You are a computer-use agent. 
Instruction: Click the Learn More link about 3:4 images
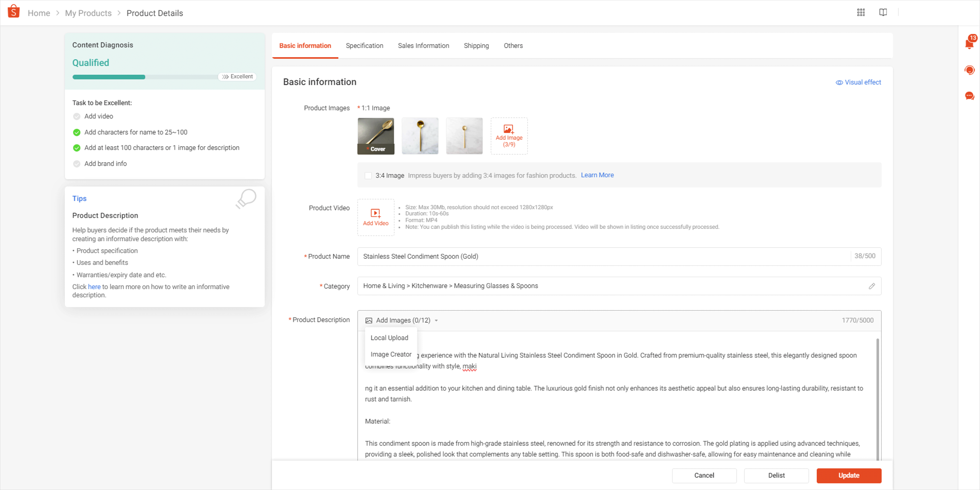pyautogui.click(x=597, y=175)
